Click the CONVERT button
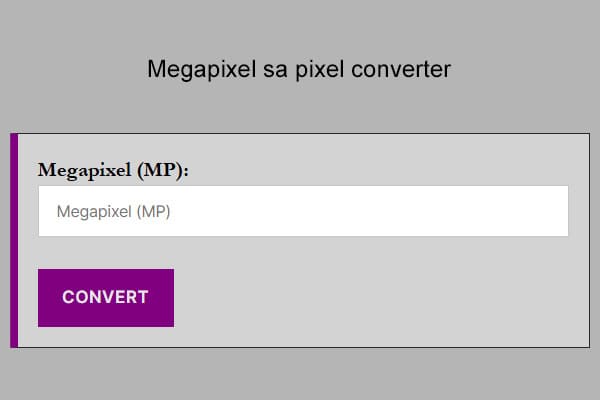This screenshot has width=600, height=400. pos(105,297)
